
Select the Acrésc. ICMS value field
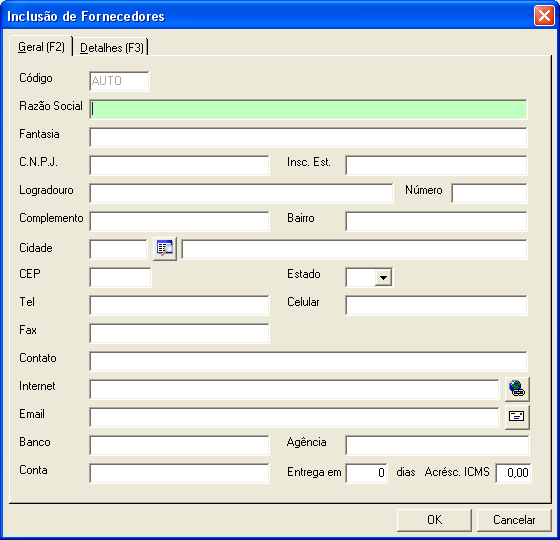(x=513, y=473)
